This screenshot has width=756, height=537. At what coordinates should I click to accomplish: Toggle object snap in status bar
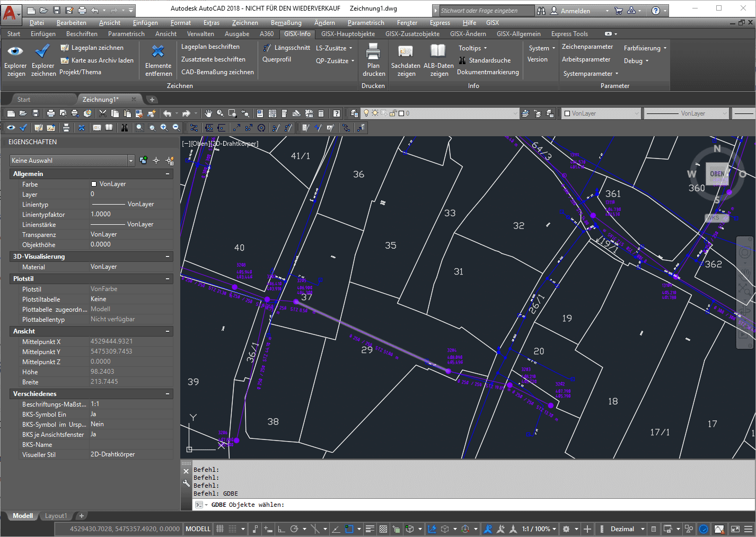click(349, 529)
